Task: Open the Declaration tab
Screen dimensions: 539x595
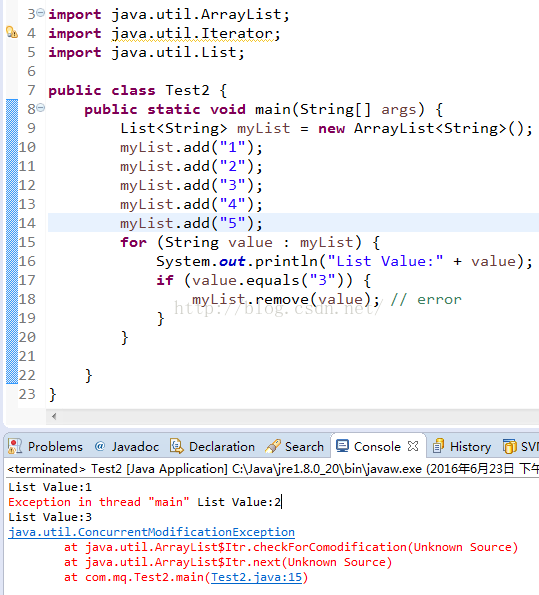Action: (x=213, y=447)
